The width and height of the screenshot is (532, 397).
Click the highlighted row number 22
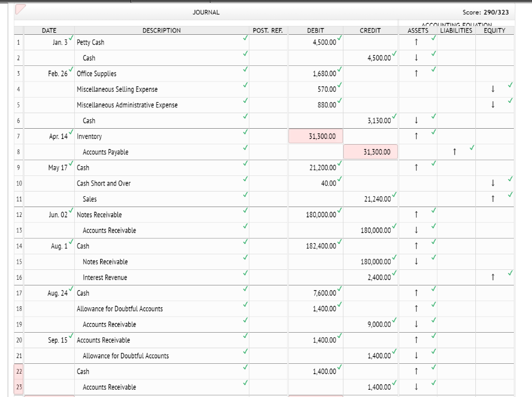click(18, 372)
